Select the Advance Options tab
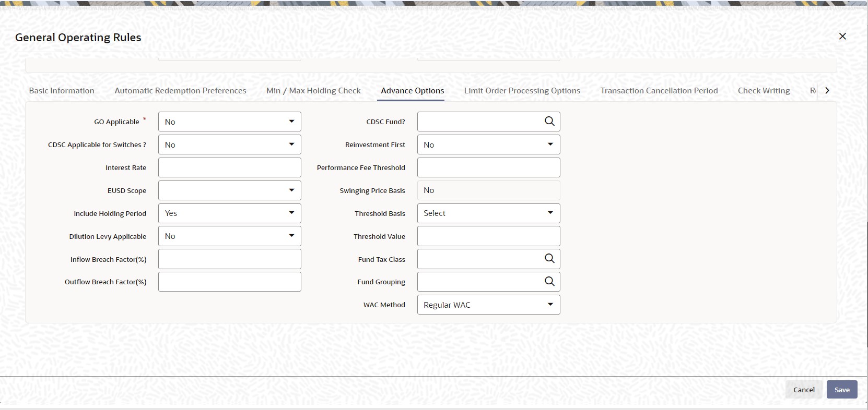Screen dimensions: 868x410 click(413, 90)
